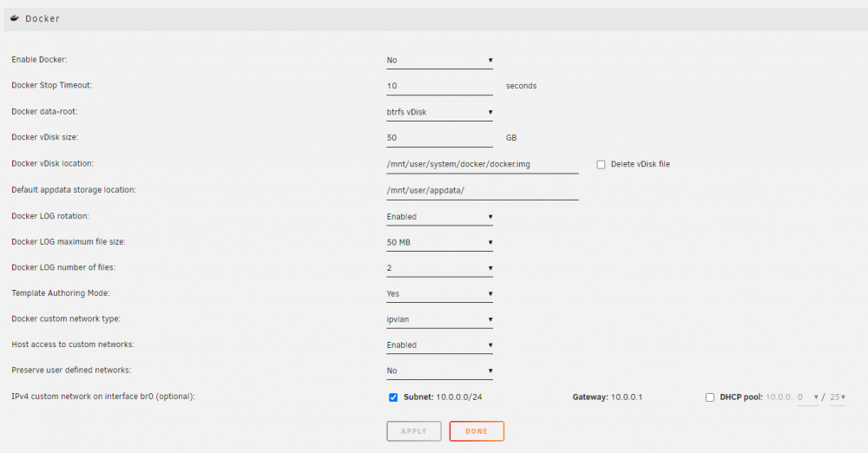Click the seconds unit text
This screenshot has width=868, height=453.
pyautogui.click(x=521, y=86)
